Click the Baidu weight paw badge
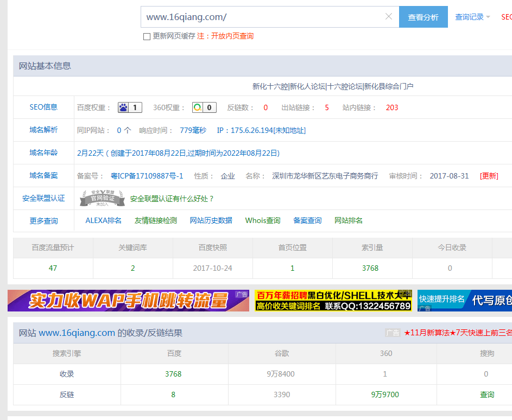Screen dimensions: 512x420 (x=130, y=107)
